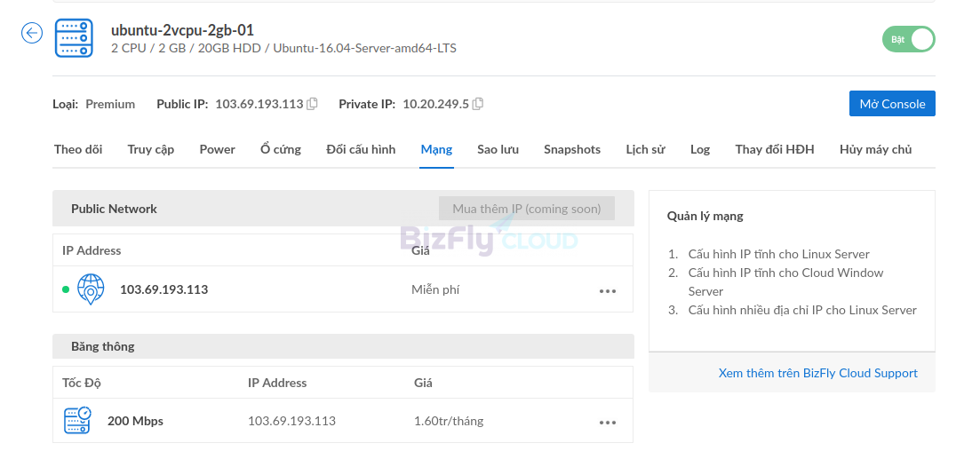The width and height of the screenshot is (980, 467).
Task: Click the Public IP value in the header
Action: tap(259, 104)
